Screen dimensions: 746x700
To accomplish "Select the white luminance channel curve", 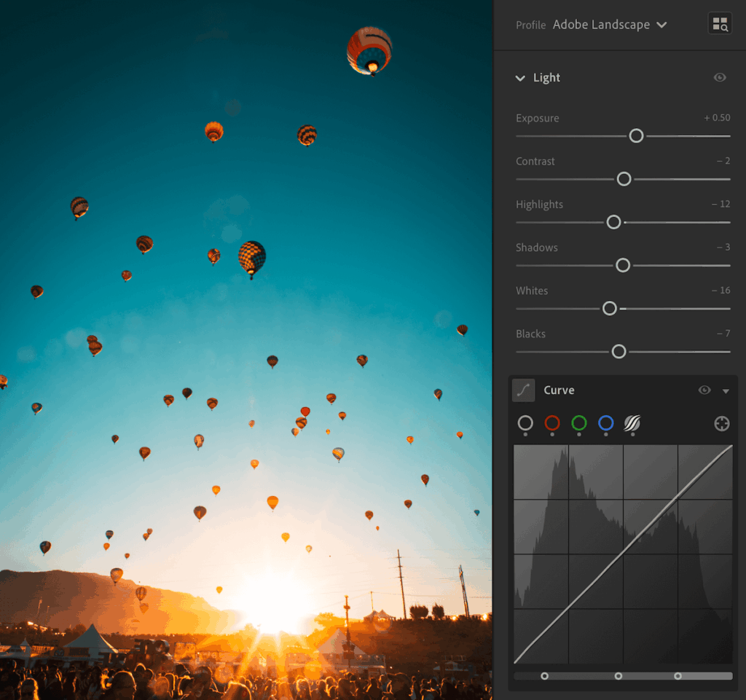I will tap(525, 423).
